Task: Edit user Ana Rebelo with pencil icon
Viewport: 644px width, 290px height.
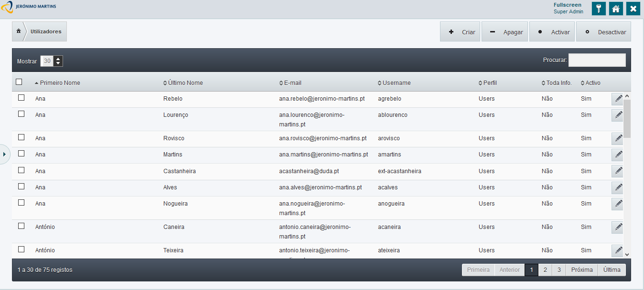Action: [x=618, y=99]
